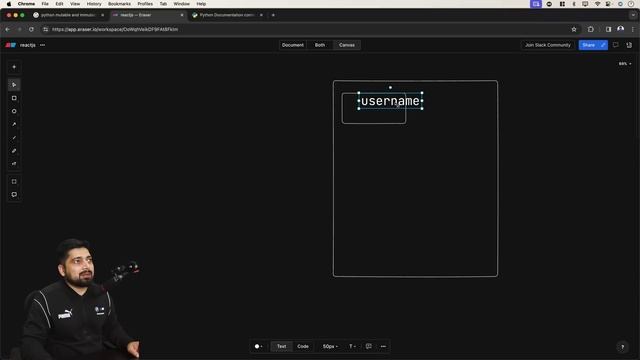Close the Python Documentation tab
The height and width of the screenshot is (360, 640).
pos(261,15)
